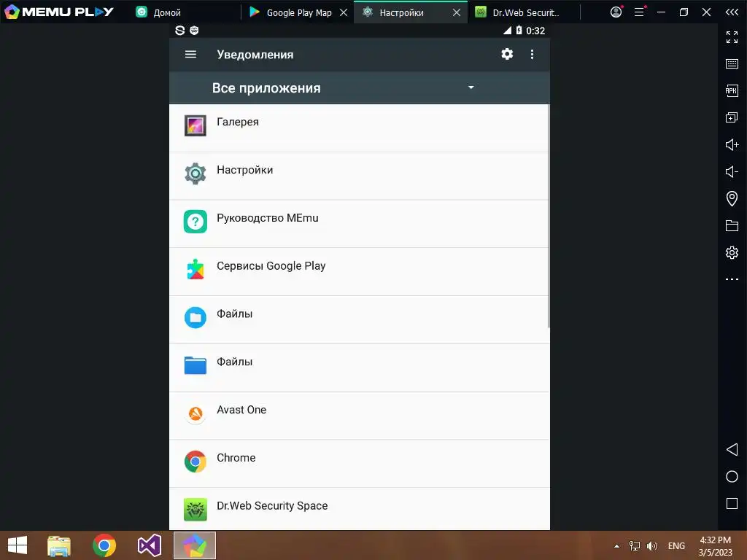The image size is (747, 560).
Task: Toggle MEmu fullscreen mode
Action: tap(732, 37)
